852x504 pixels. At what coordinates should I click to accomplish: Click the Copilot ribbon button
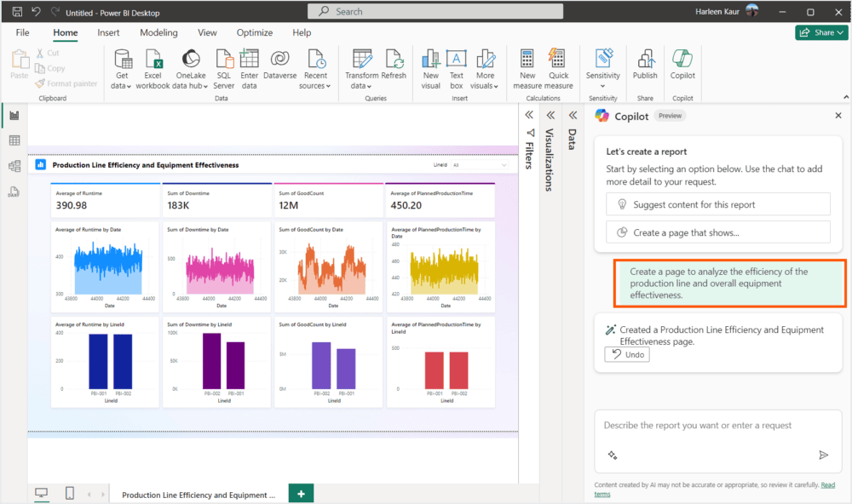point(682,64)
